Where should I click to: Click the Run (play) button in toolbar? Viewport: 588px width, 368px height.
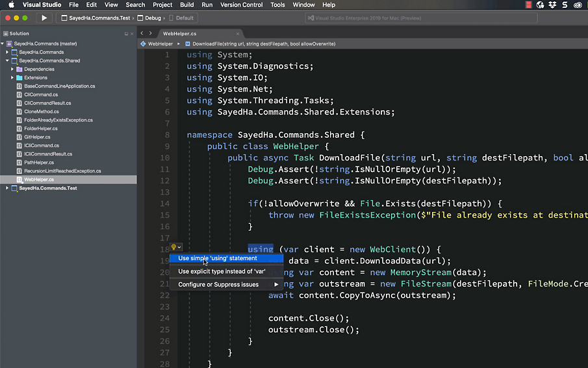point(44,18)
